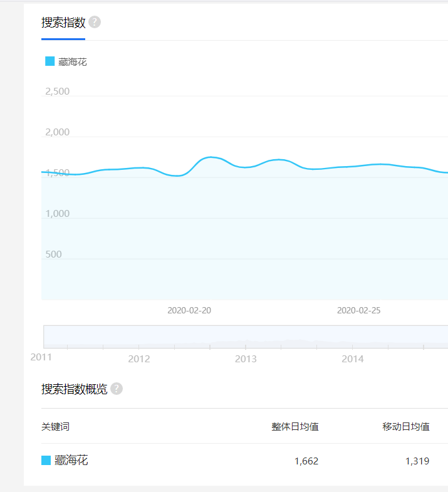Image resolution: width=448 pixels, height=492 pixels.
Task: Click the 2012 mark on the timeline
Action: click(x=138, y=359)
